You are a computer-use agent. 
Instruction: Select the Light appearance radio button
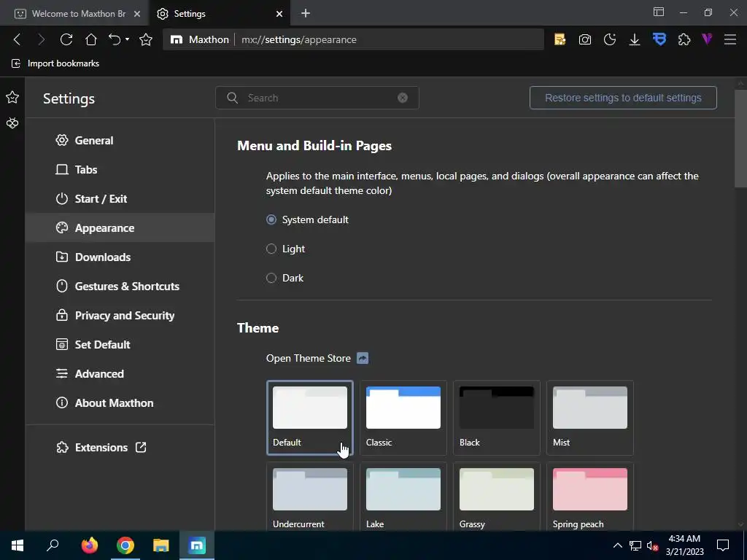(x=271, y=249)
